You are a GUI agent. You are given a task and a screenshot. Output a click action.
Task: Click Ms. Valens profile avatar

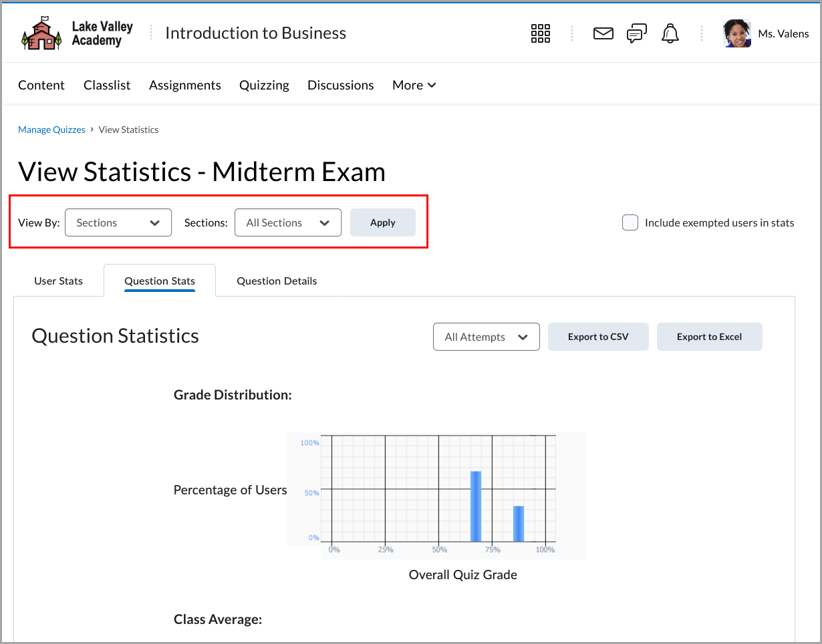point(736,33)
